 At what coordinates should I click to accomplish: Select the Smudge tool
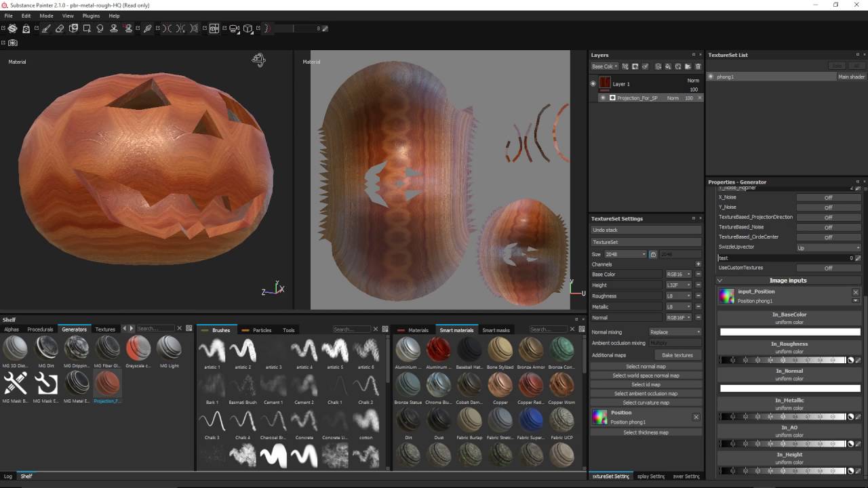pyautogui.click(x=100, y=28)
